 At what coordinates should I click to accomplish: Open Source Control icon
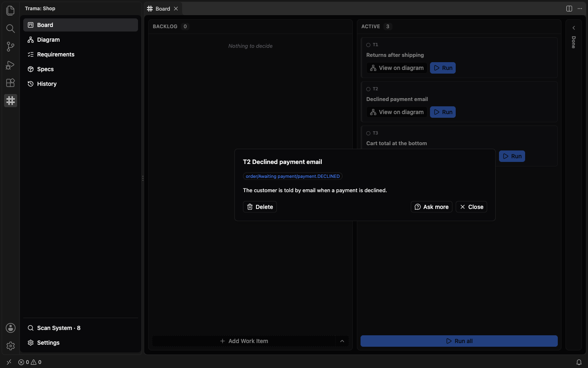pos(11,47)
